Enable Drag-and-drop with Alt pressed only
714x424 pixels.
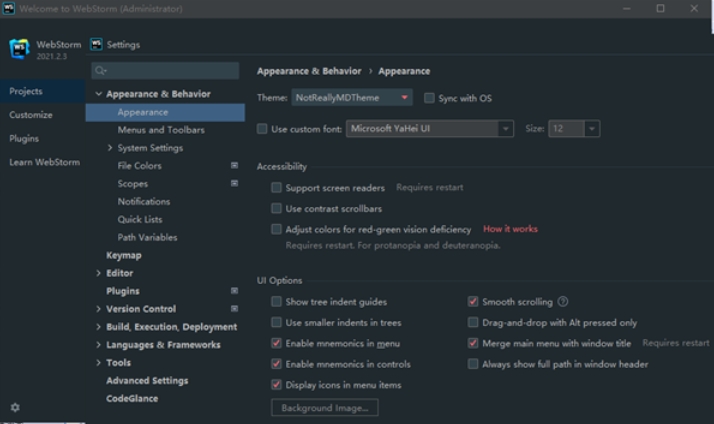point(473,322)
